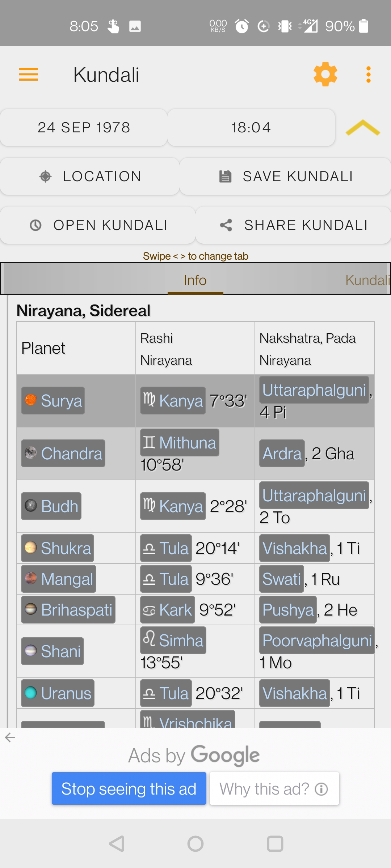The height and width of the screenshot is (868, 391).
Task: Open the three-dot overflow menu
Action: pyautogui.click(x=368, y=75)
